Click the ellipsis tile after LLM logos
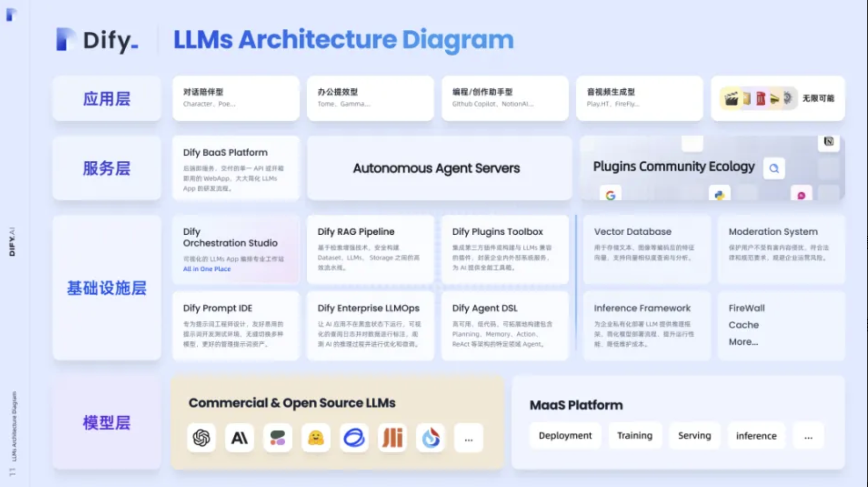 tap(469, 438)
